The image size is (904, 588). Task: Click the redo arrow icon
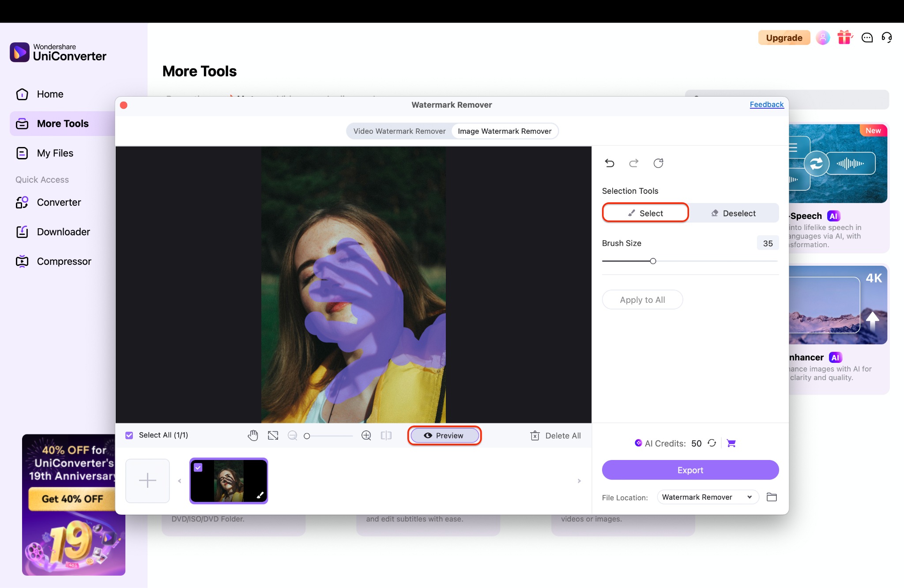tap(634, 163)
